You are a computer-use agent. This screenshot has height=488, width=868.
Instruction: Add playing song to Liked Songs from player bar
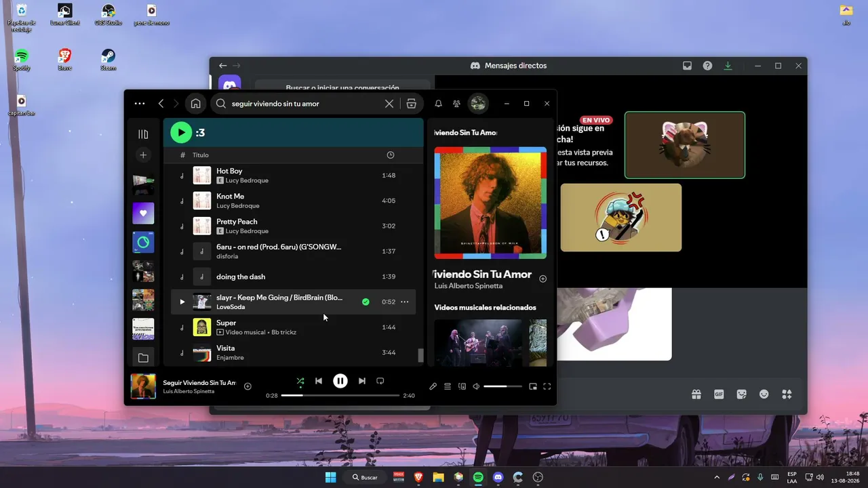[248, 386]
